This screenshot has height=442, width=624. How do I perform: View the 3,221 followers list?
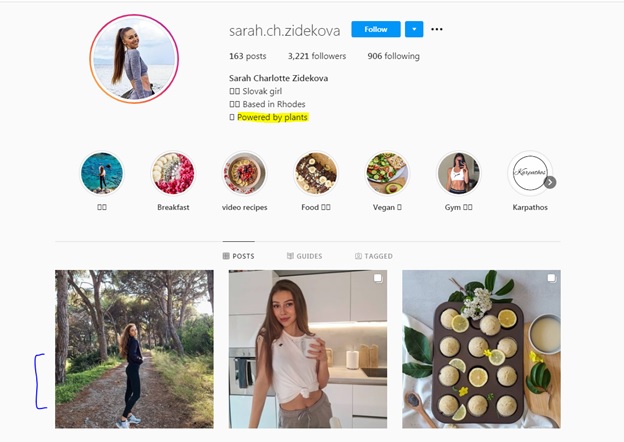point(317,56)
